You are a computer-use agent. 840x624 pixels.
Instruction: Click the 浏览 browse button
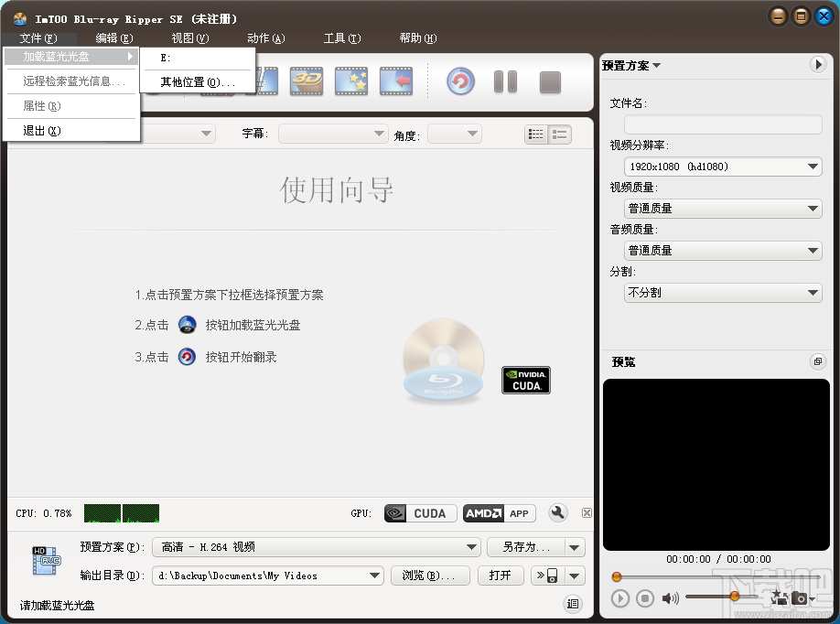click(x=430, y=575)
